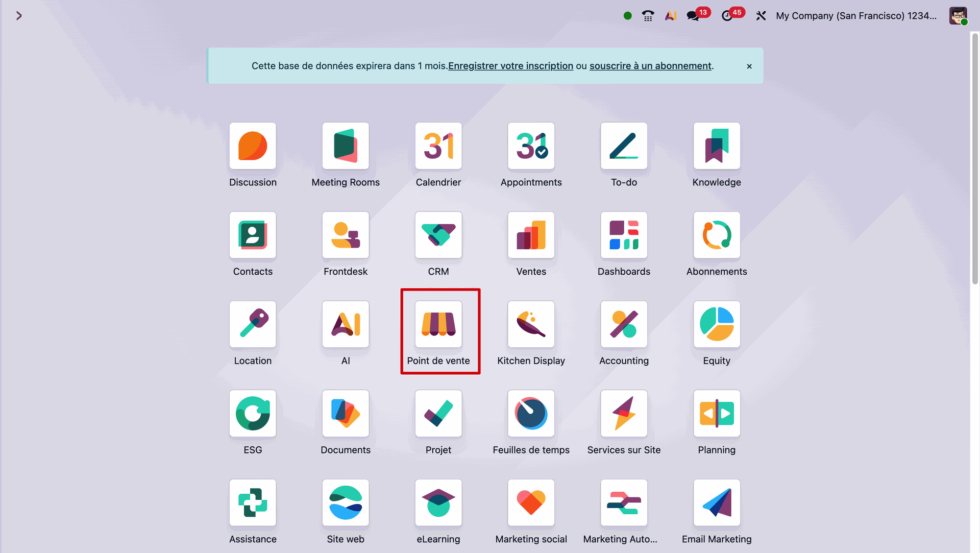
Task: Expand the sidebar with chevron arrow
Action: click(19, 16)
